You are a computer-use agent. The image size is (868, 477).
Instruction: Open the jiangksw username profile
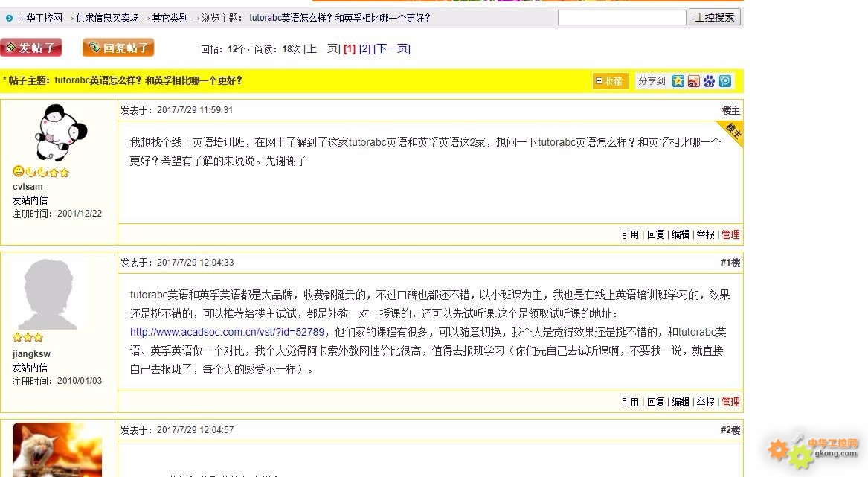point(31,354)
